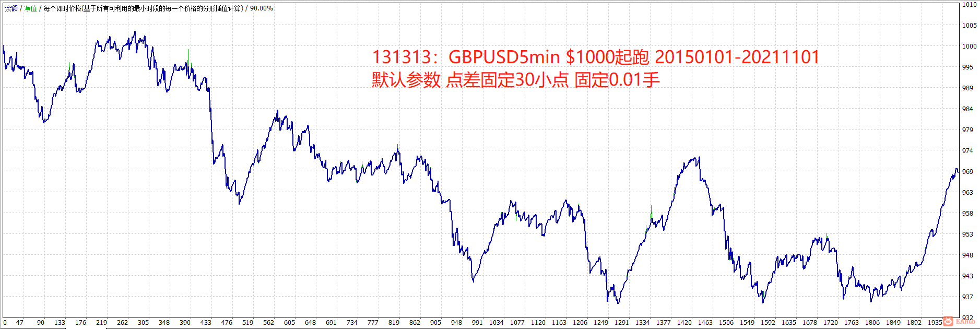The height and width of the screenshot is (329, 980).
Task: Click the 1005 vertical axis label
Action: pos(969,26)
